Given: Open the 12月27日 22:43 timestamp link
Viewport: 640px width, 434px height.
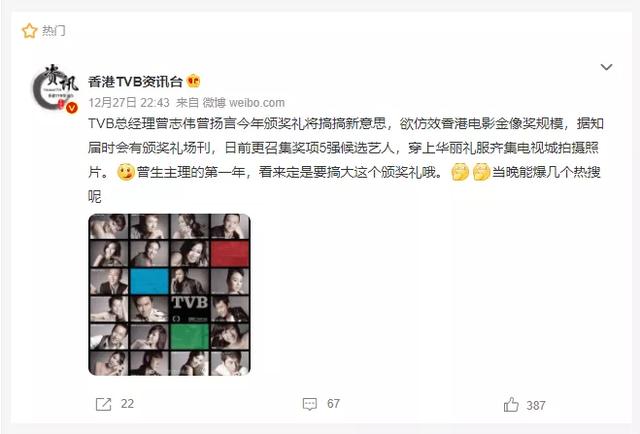Looking at the screenshot, I should point(129,102).
